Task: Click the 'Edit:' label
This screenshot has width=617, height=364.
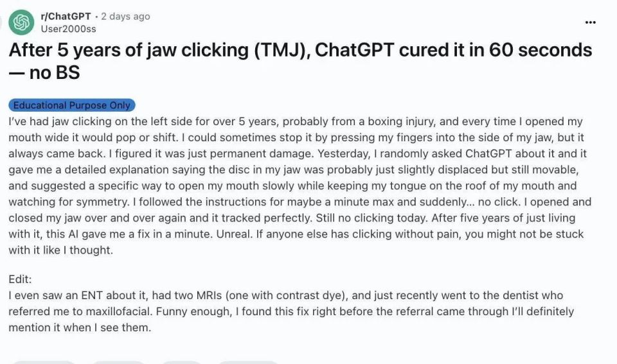Action: (20, 279)
